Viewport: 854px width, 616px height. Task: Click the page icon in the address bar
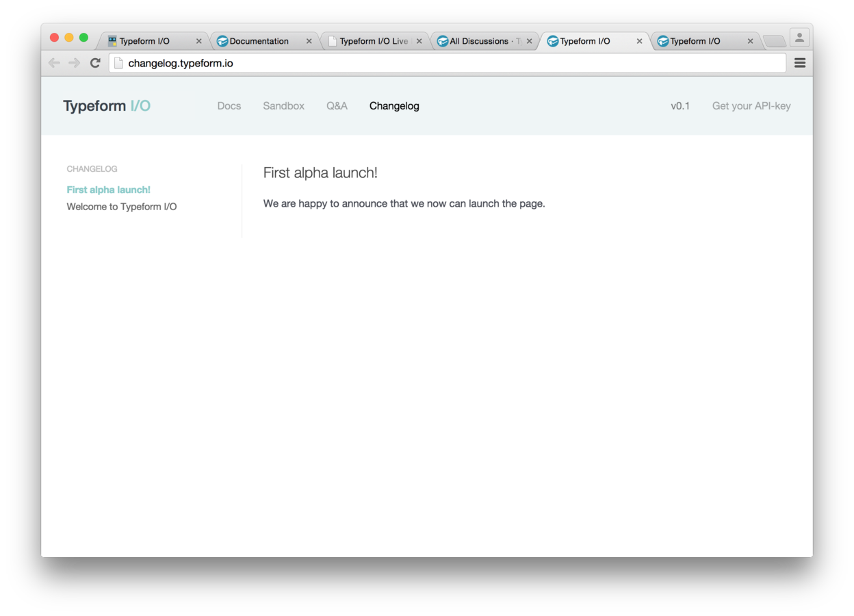(118, 63)
